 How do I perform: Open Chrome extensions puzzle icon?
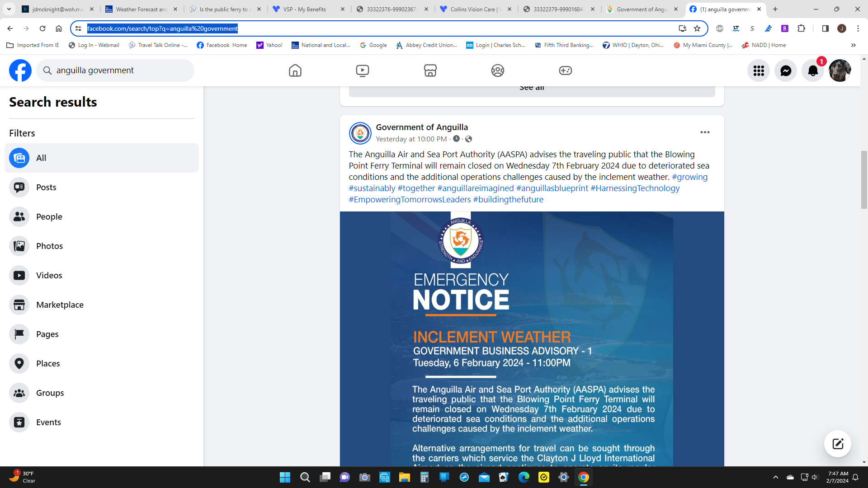pyautogui.click(x=801, y=28)
